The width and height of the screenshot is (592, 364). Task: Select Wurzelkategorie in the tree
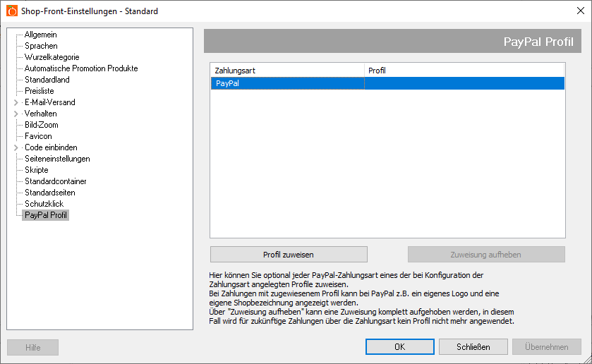[52, 57]
